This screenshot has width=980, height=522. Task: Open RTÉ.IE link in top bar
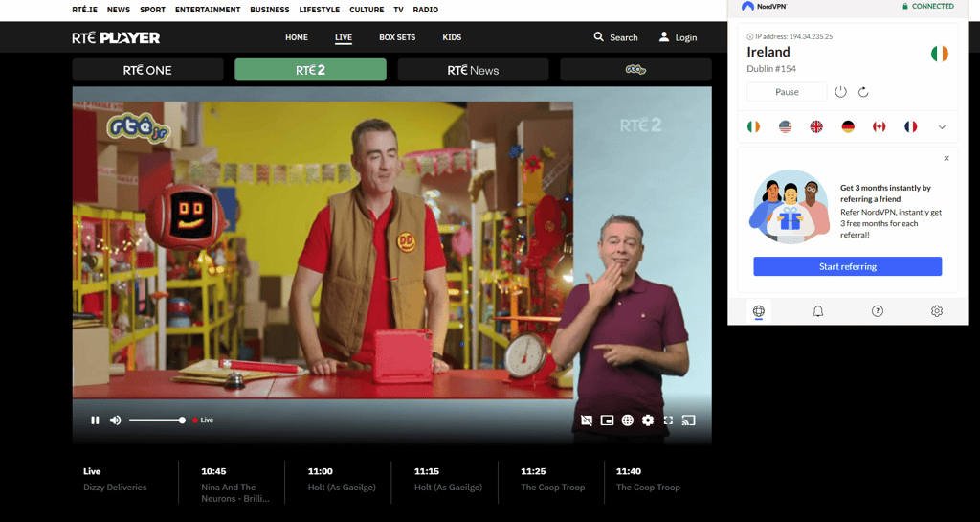click(x=85, y=10)
